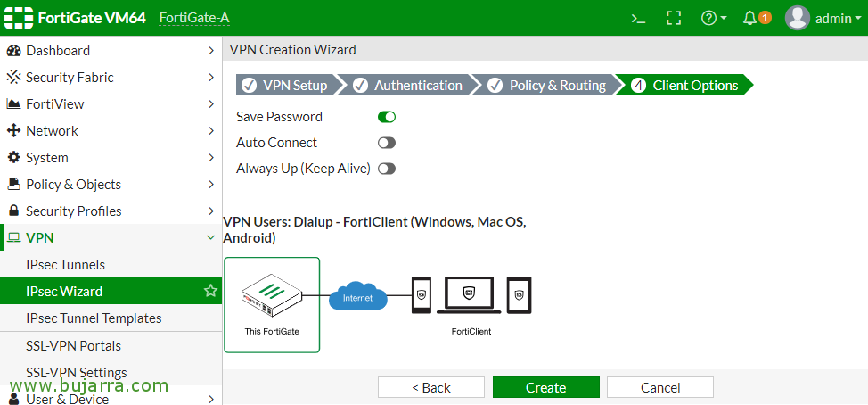Collapse the VPN menu chevron
The image size is (868, 405).
click(210, 237)
